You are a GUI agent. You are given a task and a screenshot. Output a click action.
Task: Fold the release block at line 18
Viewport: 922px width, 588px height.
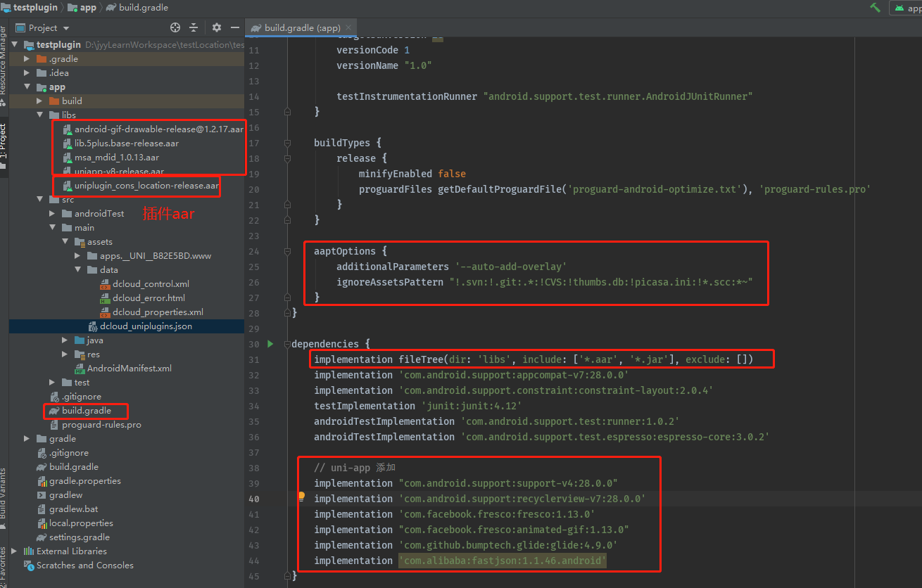pos(287,158)
